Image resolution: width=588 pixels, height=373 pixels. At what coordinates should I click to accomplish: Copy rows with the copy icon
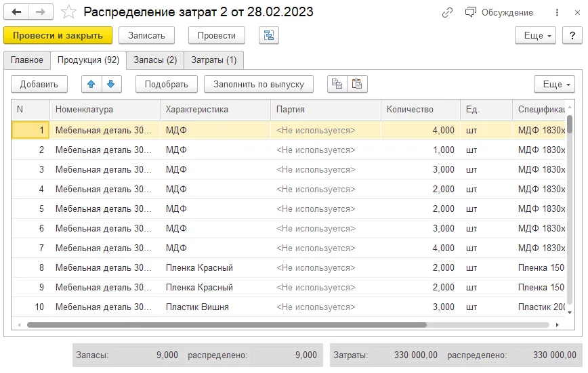tap(337, 85)
